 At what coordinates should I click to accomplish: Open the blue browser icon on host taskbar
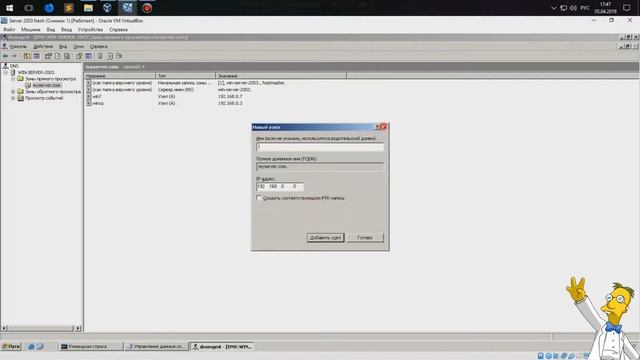(49, 8)
